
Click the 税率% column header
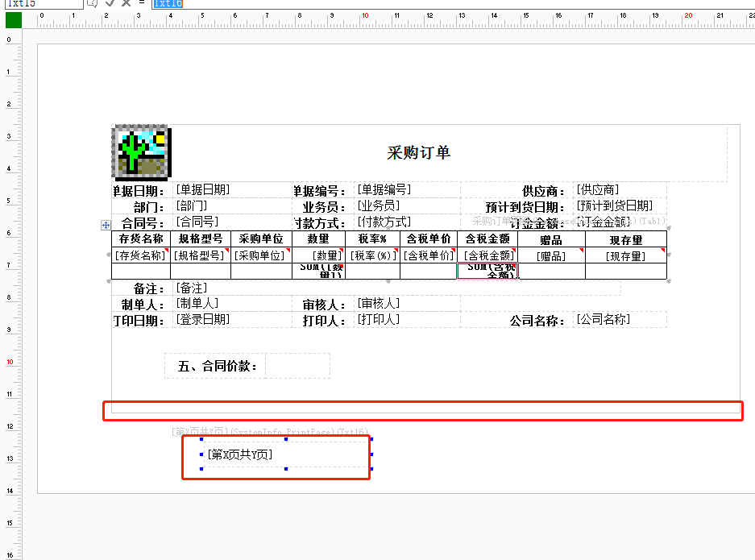point(372,239)
